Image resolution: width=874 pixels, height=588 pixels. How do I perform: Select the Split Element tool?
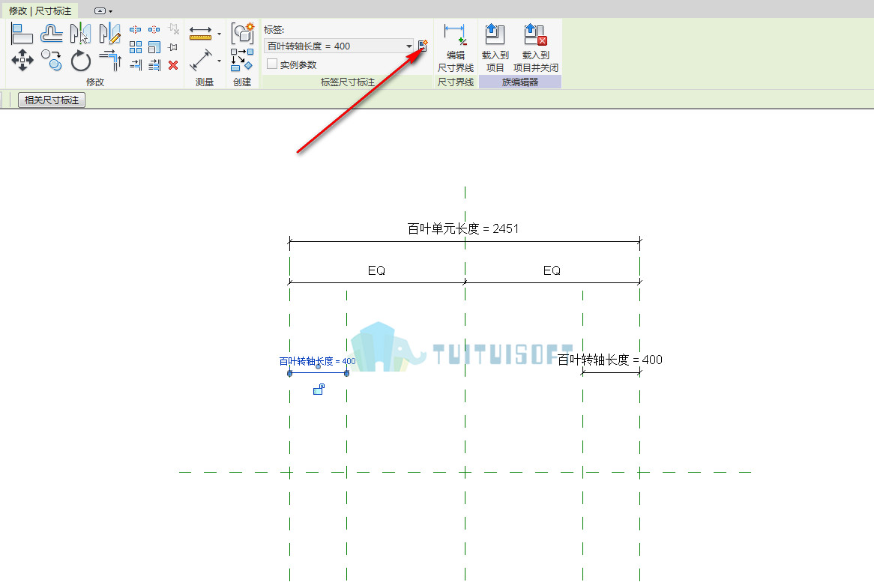click(136, 29)
